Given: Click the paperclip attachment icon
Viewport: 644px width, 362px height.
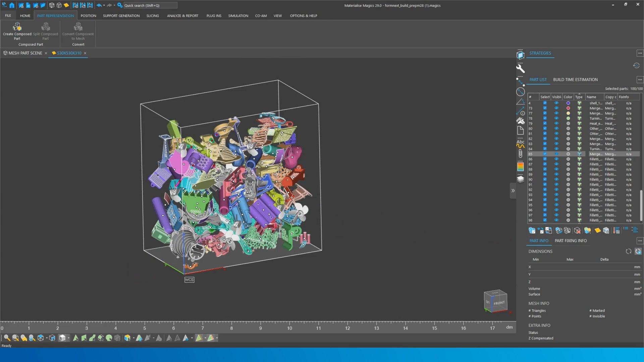Looking at the screenshot, I should 520,154.
